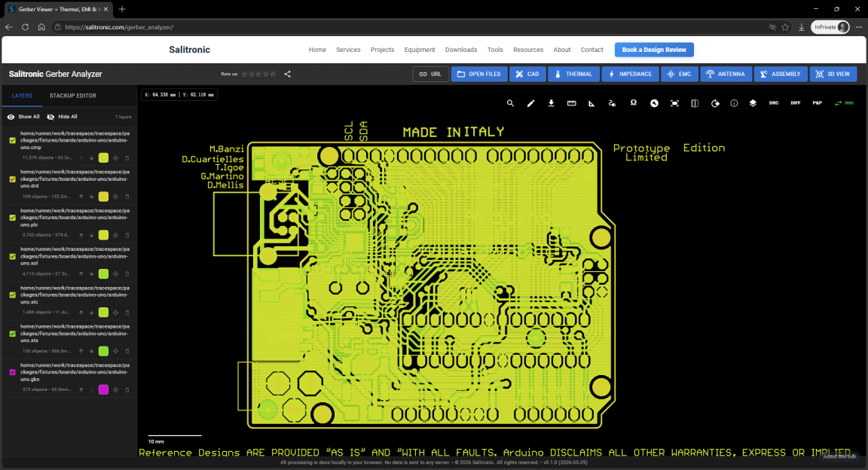
Task: Select the ruler measure tool
Action: [x=572, y=103]
